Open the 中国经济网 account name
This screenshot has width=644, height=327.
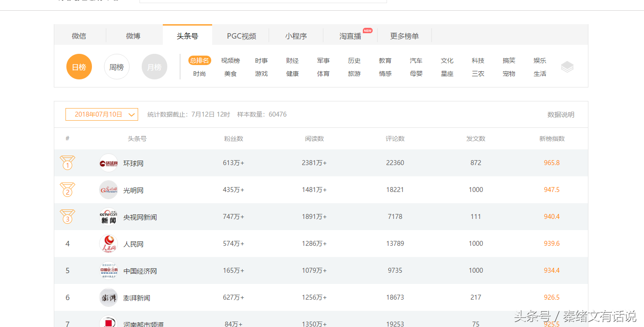(x=140, y=271)
